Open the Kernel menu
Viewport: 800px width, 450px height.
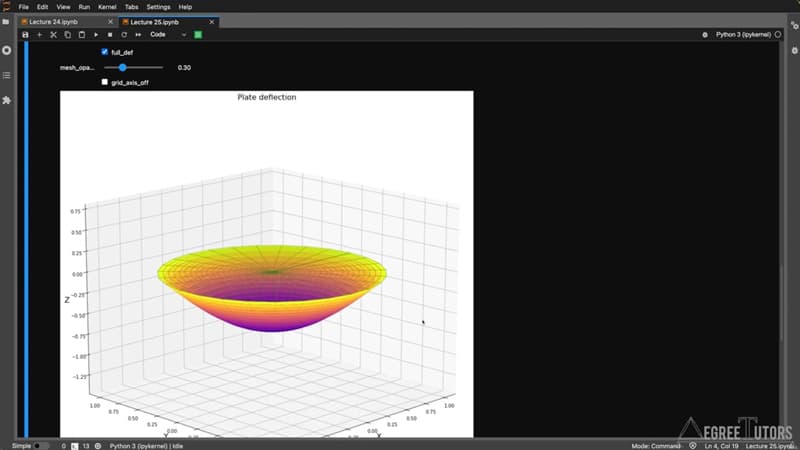tap(107, 7)
